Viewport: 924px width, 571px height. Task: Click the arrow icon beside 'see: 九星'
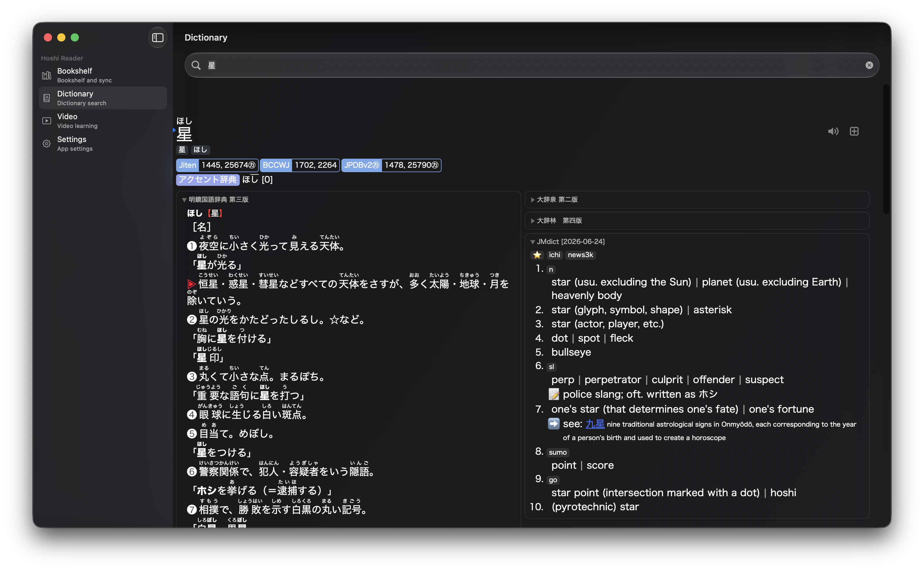(553, 424)
